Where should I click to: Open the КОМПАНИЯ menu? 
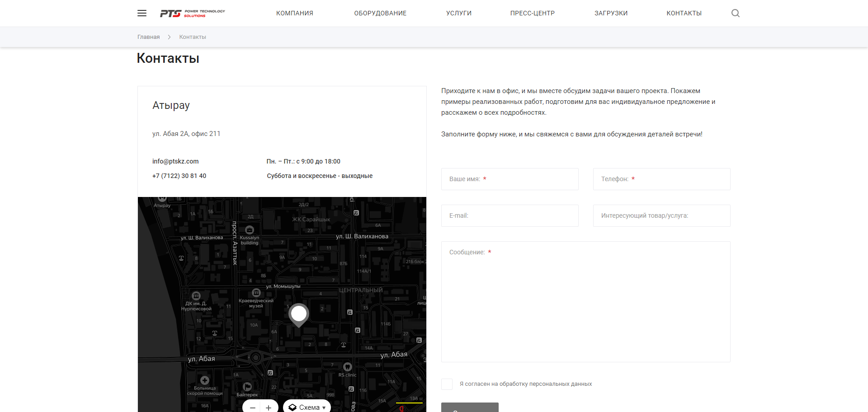click(x=295, y=13)
